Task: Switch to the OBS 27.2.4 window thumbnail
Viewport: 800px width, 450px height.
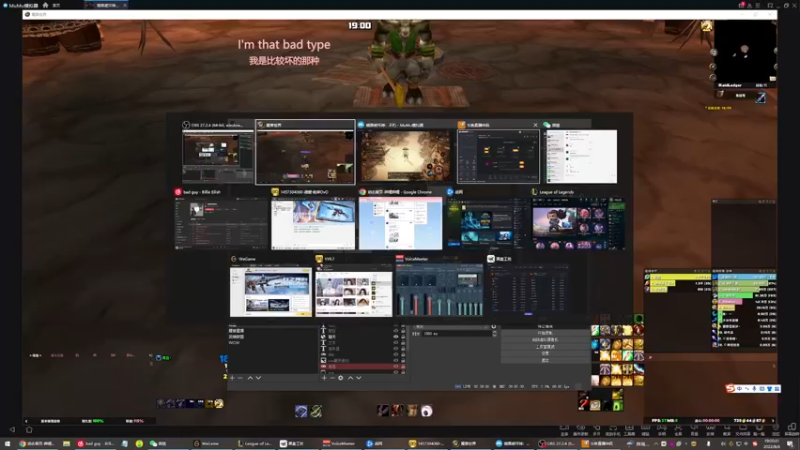Action: pyautogui.click(x=218, y=156)
